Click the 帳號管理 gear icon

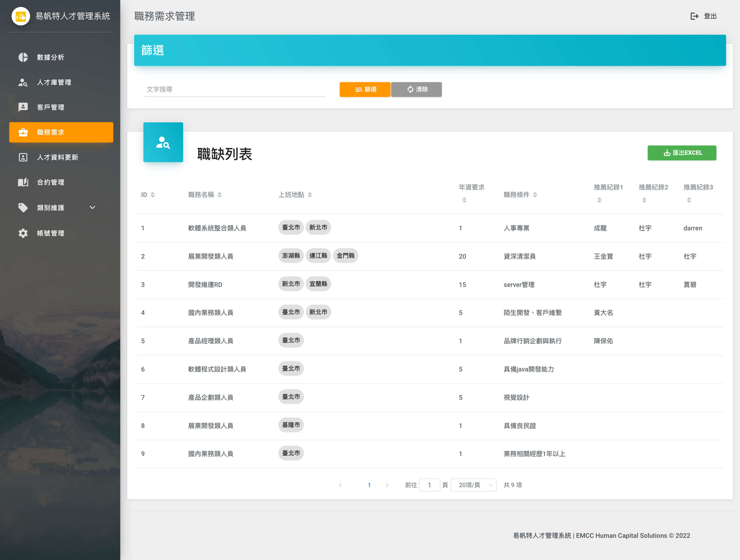click(x=23, y=233)
